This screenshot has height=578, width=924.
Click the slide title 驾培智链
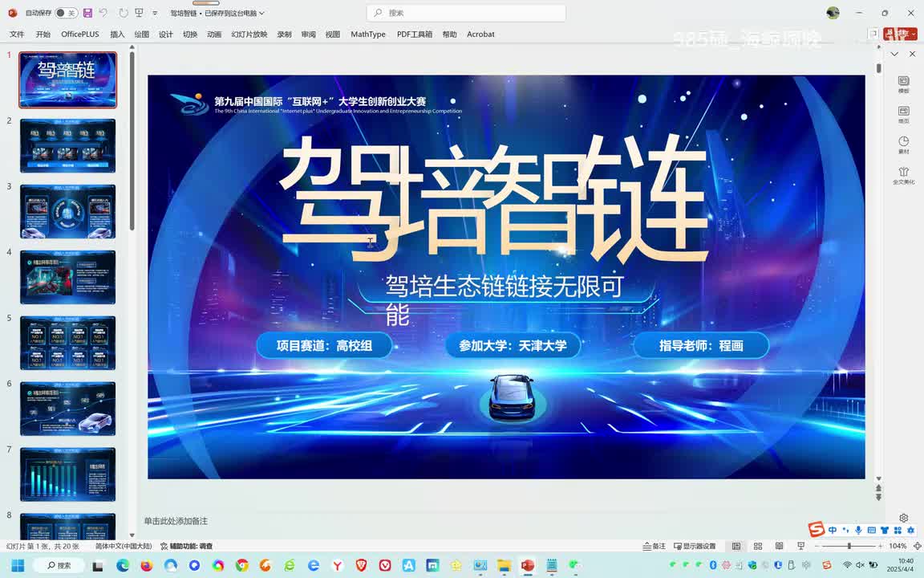tap(494, 199)
